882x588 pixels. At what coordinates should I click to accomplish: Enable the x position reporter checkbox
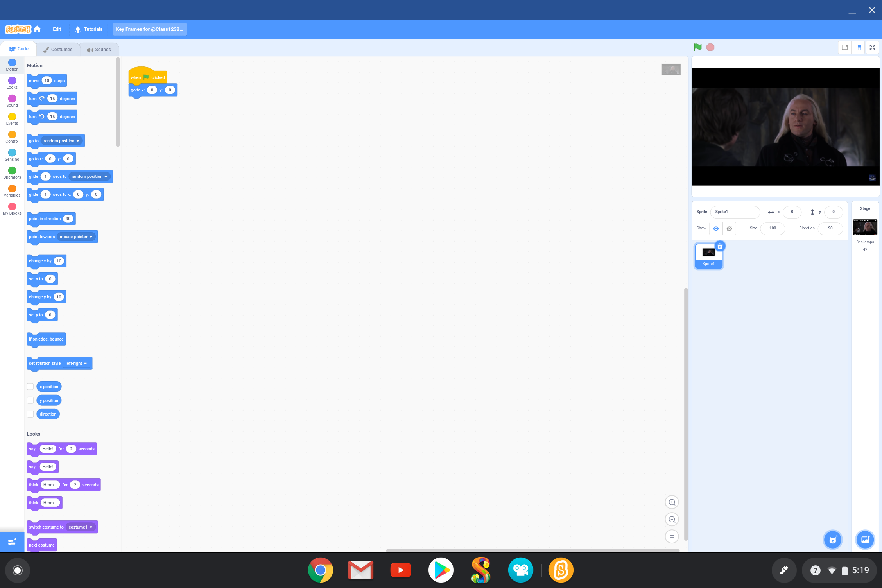point(30,386)
